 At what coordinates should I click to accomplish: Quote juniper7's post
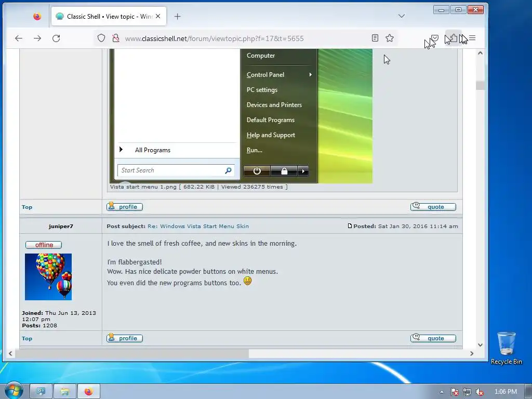[x=433, y=338]
